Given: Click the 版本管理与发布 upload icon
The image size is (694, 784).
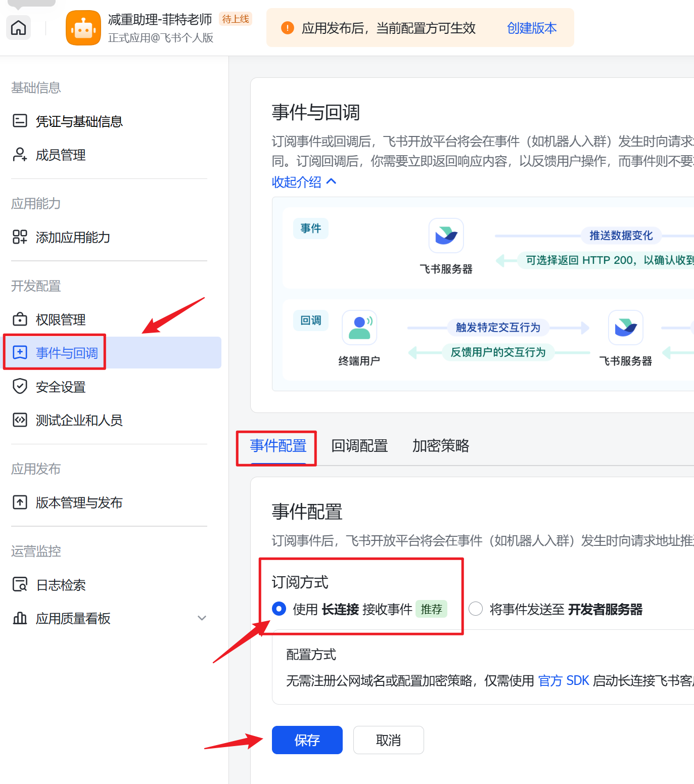Looking at the screenshot, I should pyautogui.click(x=20, y=502).
